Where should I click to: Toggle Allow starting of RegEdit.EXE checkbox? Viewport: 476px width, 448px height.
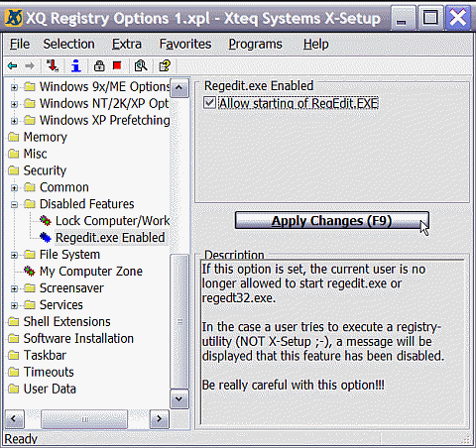[209, 103]
